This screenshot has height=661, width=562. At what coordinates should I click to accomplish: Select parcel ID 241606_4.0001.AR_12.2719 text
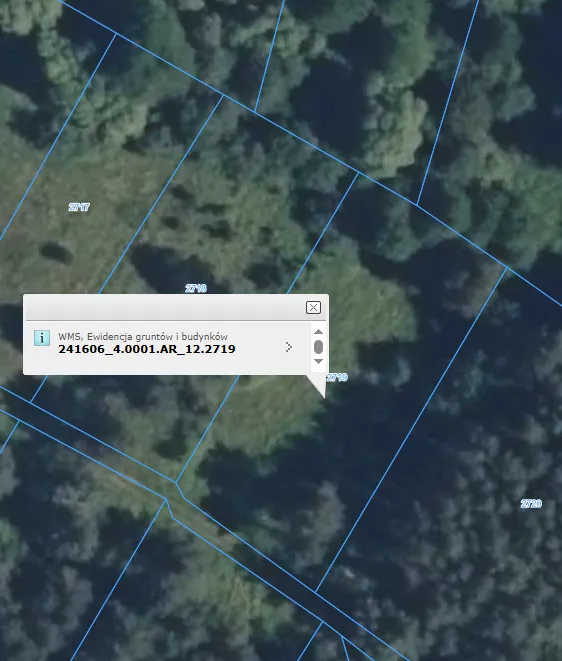tap(147, 349)
